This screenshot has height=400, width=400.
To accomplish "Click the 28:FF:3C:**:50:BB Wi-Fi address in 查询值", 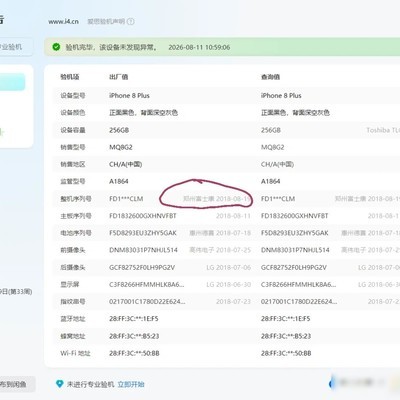I will click(286, 353).
